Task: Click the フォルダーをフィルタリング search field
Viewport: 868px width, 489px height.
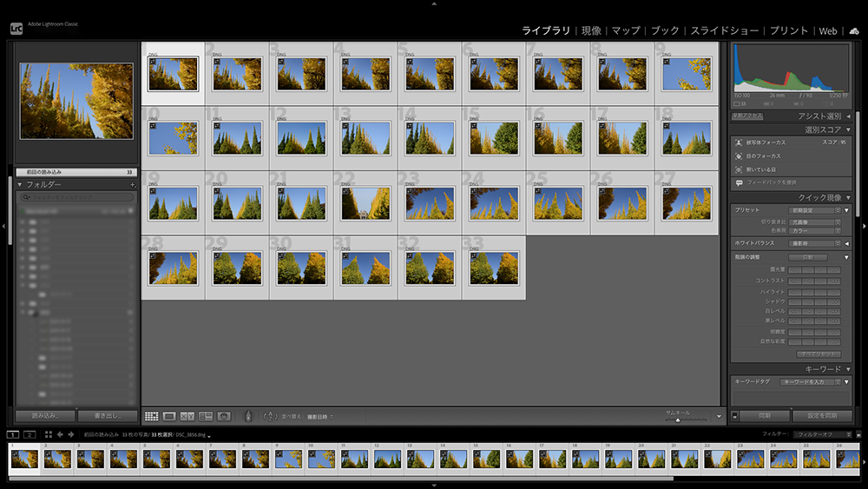Action: click(77, 197)
